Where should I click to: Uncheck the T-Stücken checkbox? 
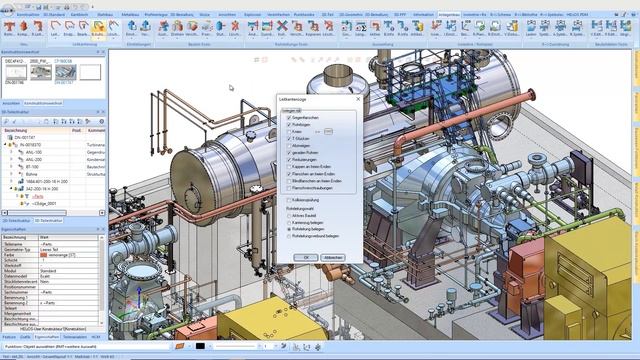[289, 138]
